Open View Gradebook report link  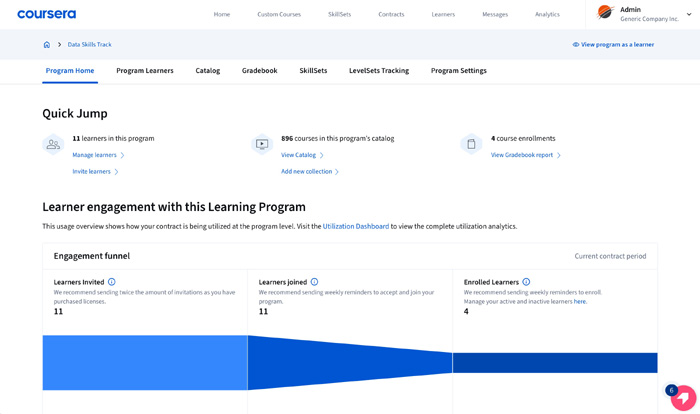tap(524, 155)
